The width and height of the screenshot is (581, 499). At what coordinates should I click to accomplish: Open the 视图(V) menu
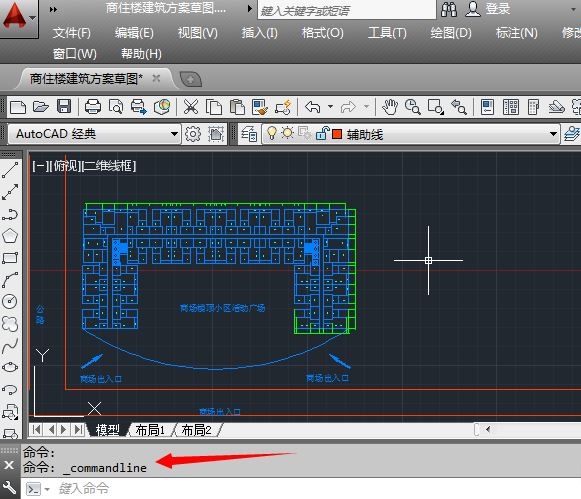[197, 33]
